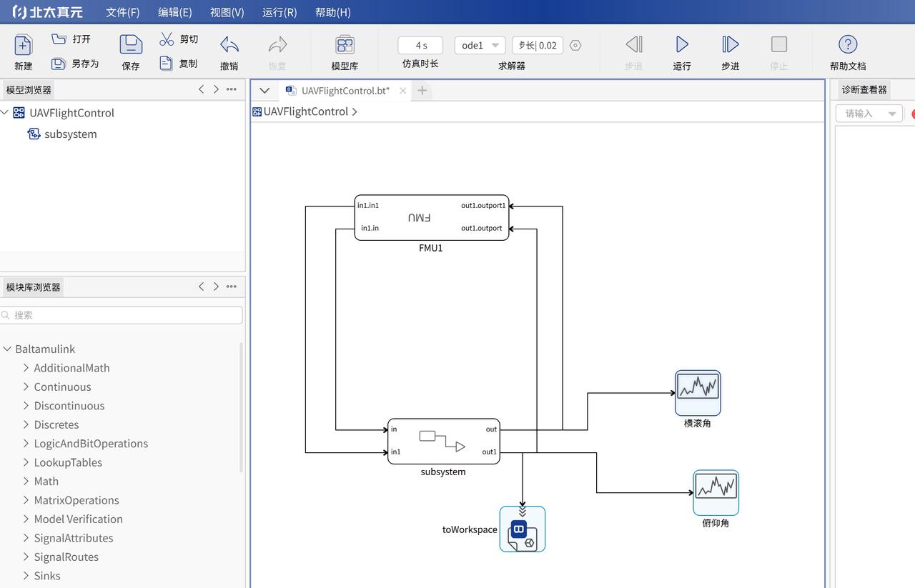Click the solver settings hexagon icon

575,45
